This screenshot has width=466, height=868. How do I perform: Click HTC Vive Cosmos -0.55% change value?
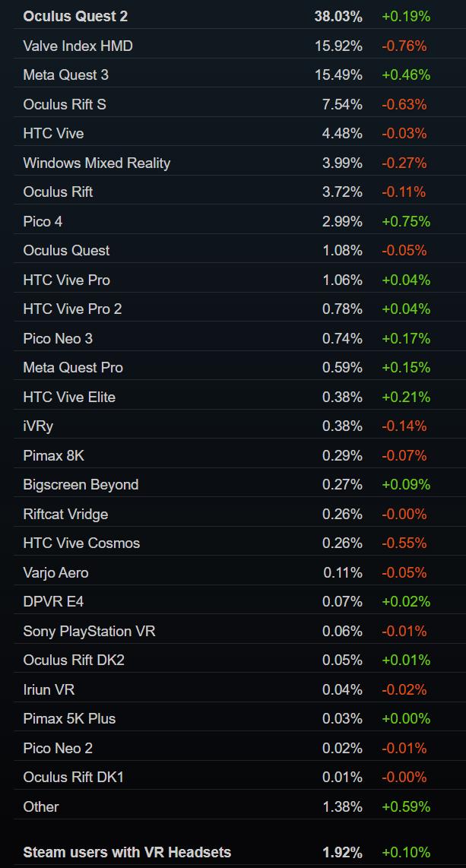[404, 543]
